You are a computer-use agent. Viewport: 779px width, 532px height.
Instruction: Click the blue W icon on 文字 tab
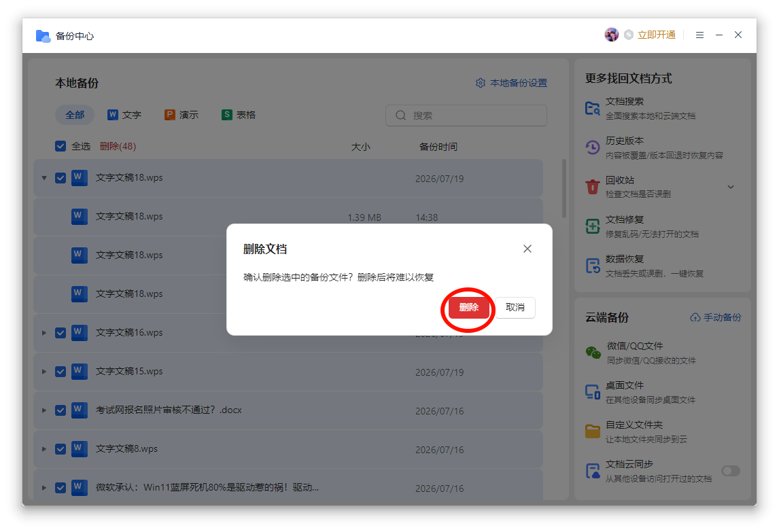(113, 115)
